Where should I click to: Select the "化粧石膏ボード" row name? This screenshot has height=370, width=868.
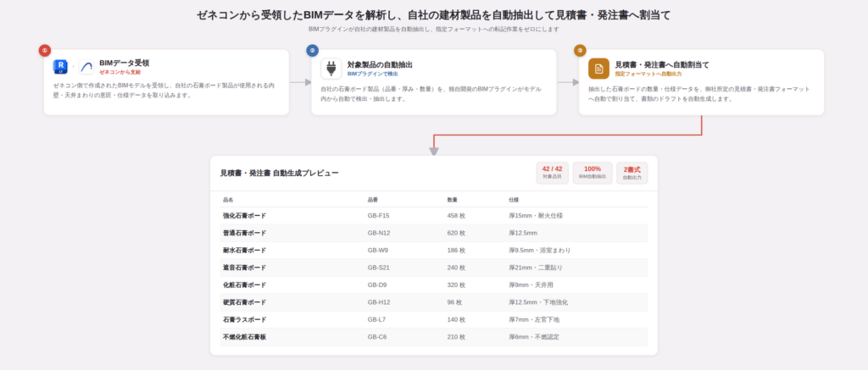point(244,285)
